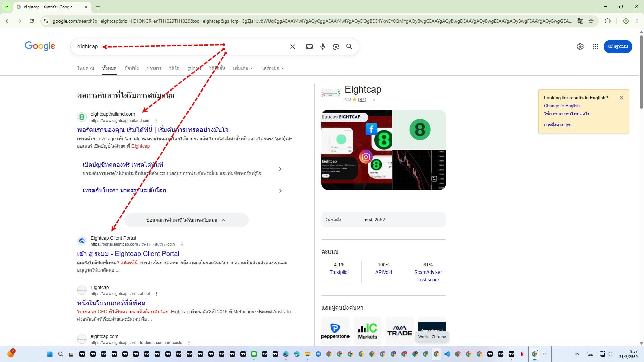The width and height of the screenshot is (644, 362).
Task: Dismiss the English results language notice
Action: 621,98
